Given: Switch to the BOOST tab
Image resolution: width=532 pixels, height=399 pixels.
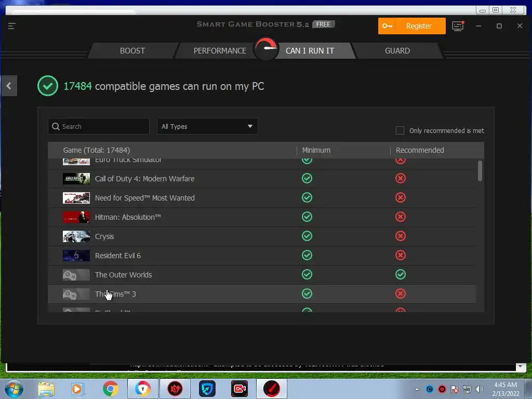Looking at the screenshot, I should [x=132, y=51].
